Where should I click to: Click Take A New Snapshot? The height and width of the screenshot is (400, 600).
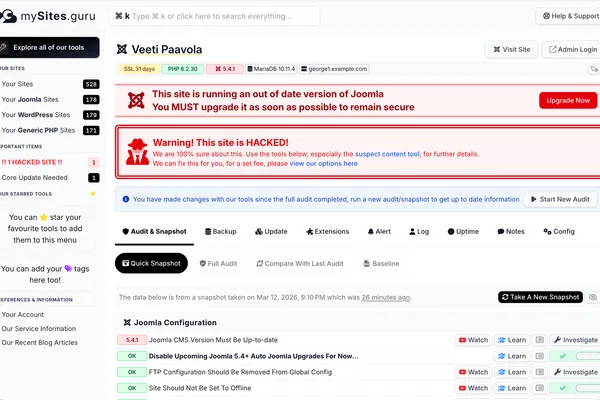point(540,297)
